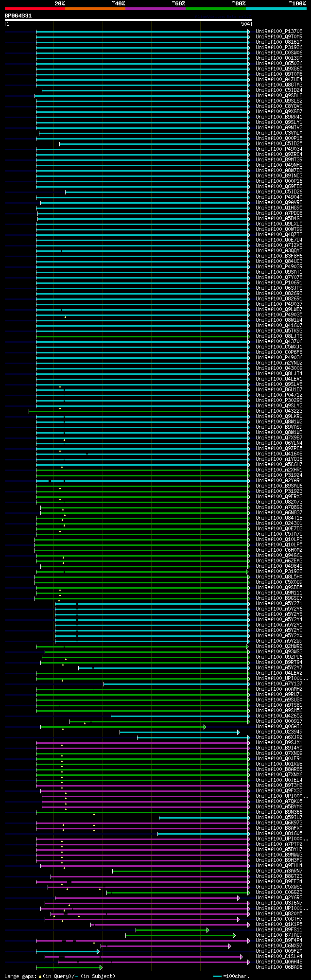Select label UniRef100_B9T3H2

pyautogui.click(x=279, y=786)
